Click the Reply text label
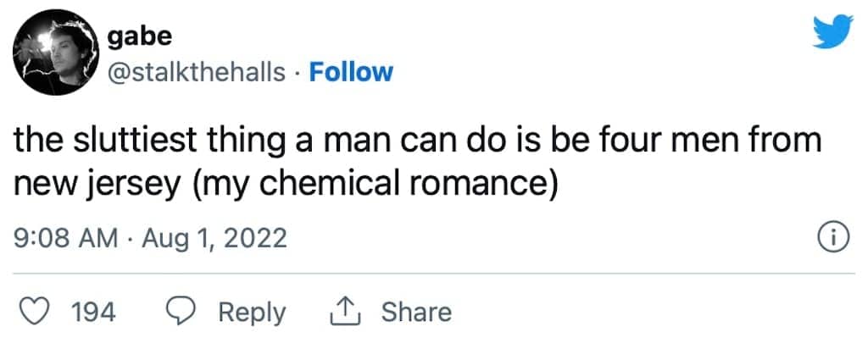 252,313
